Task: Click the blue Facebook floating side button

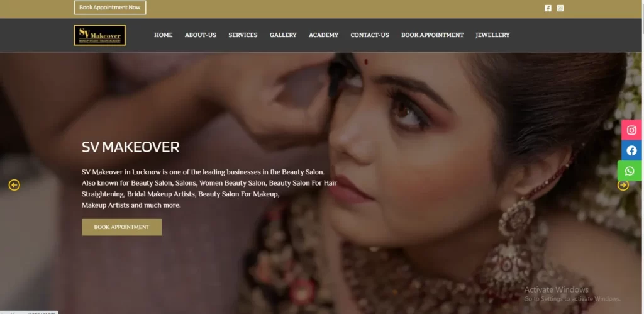Action: pos(631,150)
